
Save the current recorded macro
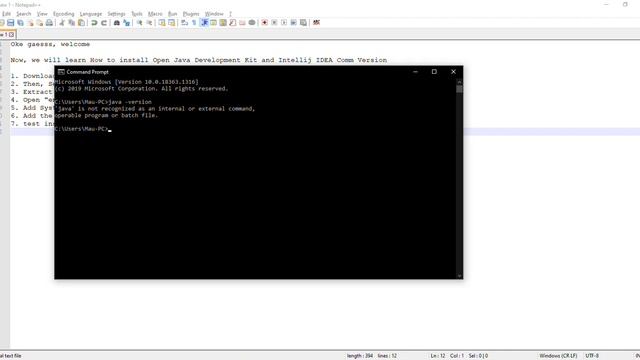(x=303, y=23)
